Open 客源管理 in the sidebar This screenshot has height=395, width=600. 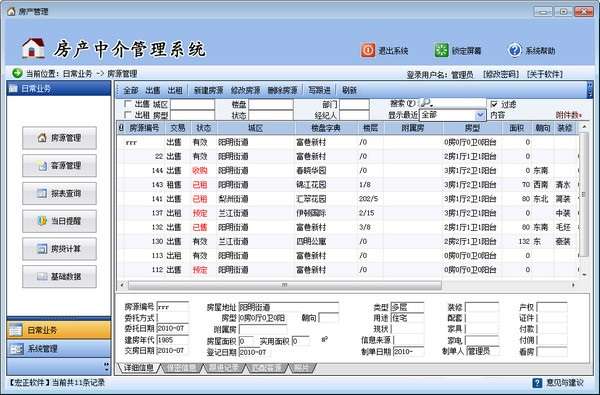59,166
